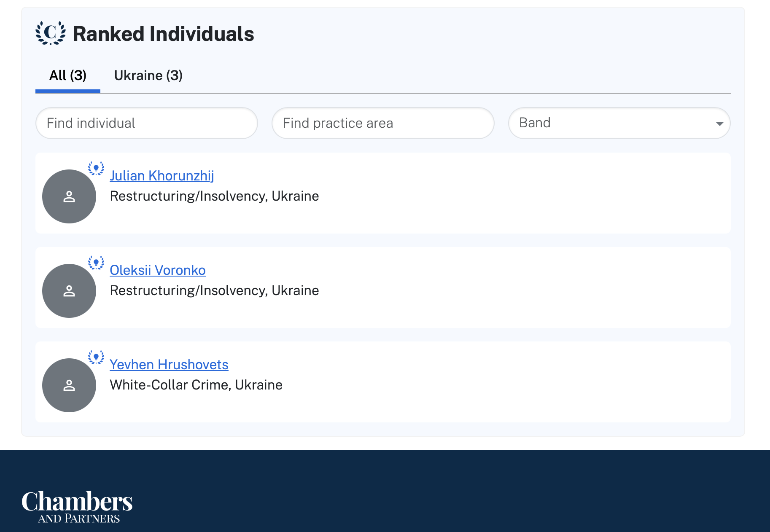The image size is (770, 532).
Task: Focus the Find individual search field
Action: pyautogui.click(x=146, y=123)
